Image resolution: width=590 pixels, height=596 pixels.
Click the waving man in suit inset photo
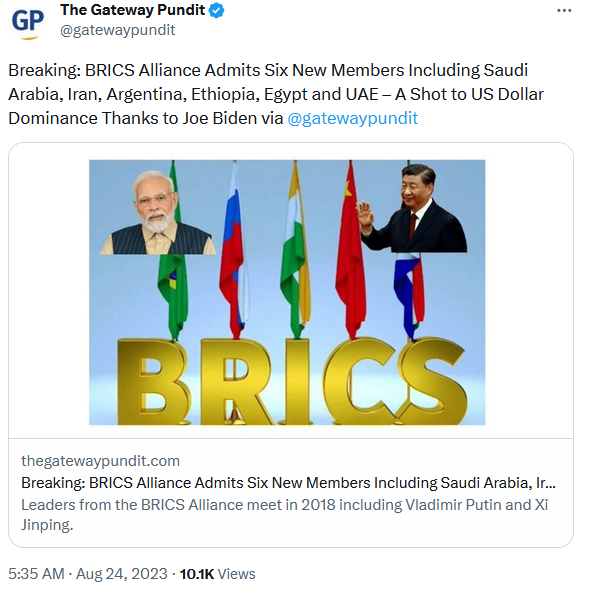coord(414,208)
